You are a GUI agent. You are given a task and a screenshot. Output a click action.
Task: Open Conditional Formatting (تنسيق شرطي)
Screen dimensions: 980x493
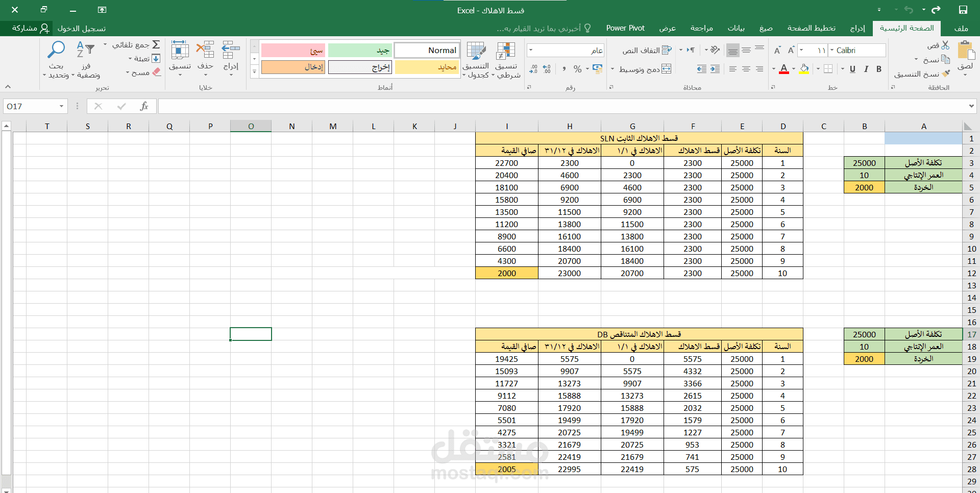[x=506, y=60]
